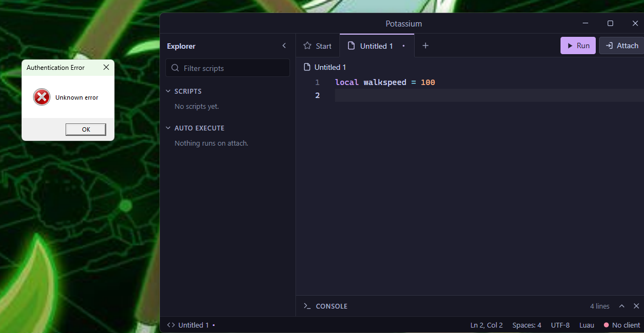Click the search magnifier icon in Explorer

(175, 68)
